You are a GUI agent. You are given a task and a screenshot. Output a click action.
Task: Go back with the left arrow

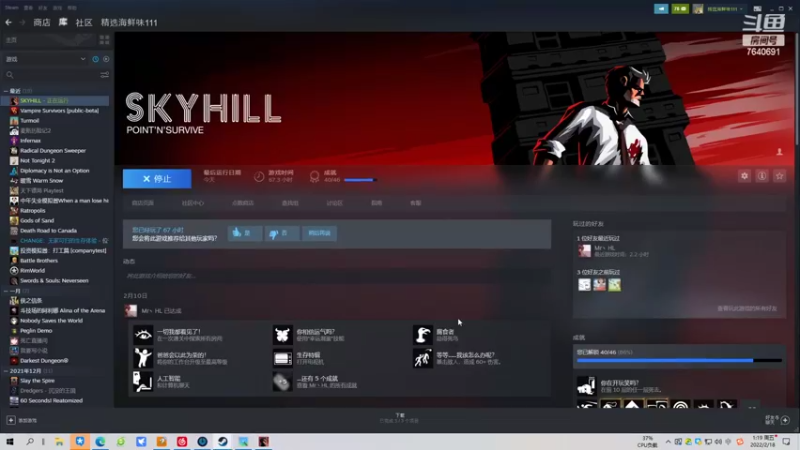(x=8, y=22)
